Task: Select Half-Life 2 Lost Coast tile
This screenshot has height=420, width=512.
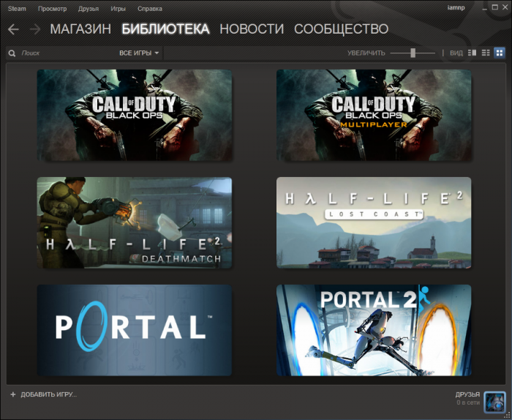Action: (x=374, y=222)
